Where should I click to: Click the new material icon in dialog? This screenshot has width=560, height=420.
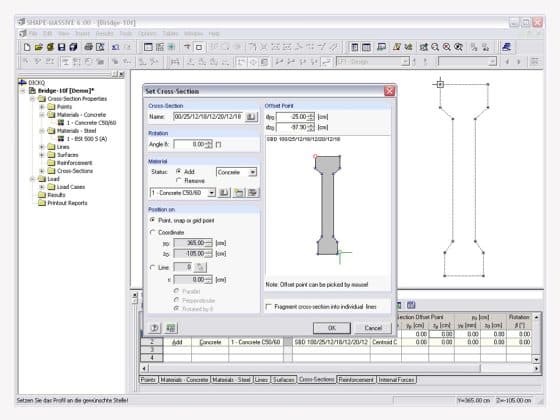(x=239, y=193)
